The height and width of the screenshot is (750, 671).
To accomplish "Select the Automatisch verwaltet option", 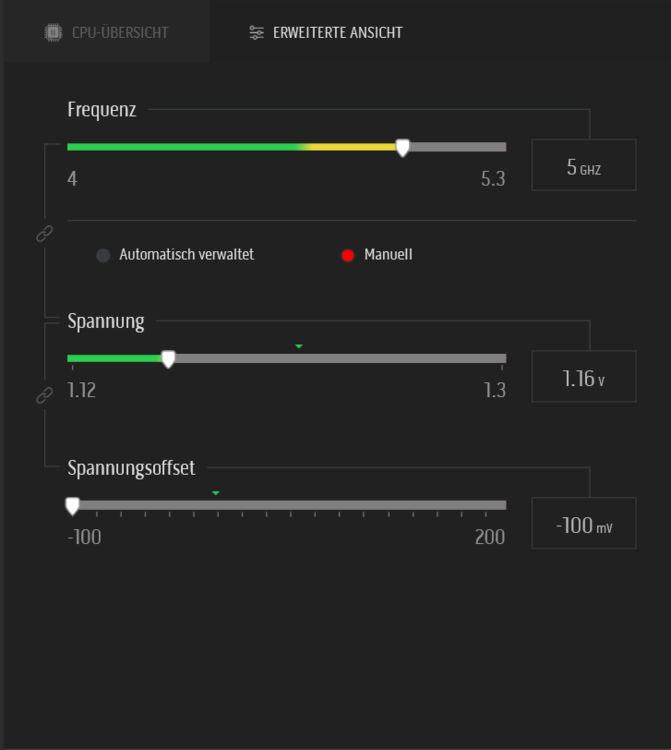I will coord(103,255).
